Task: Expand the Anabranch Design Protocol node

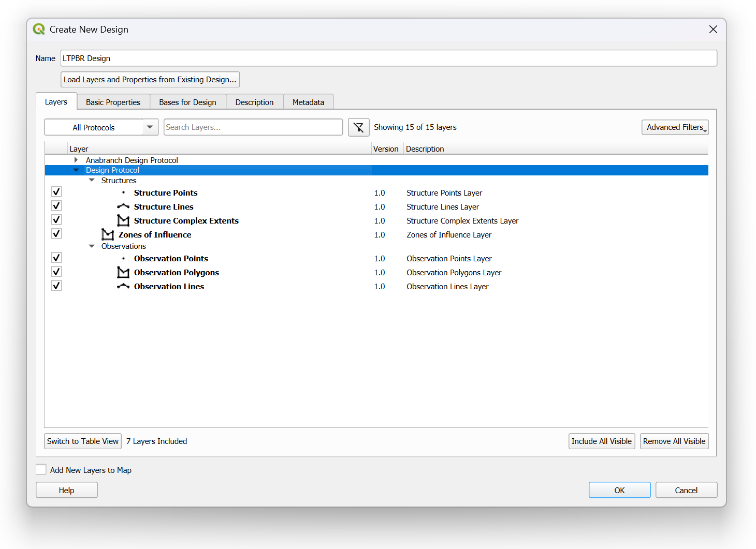Action: point(76,160)
